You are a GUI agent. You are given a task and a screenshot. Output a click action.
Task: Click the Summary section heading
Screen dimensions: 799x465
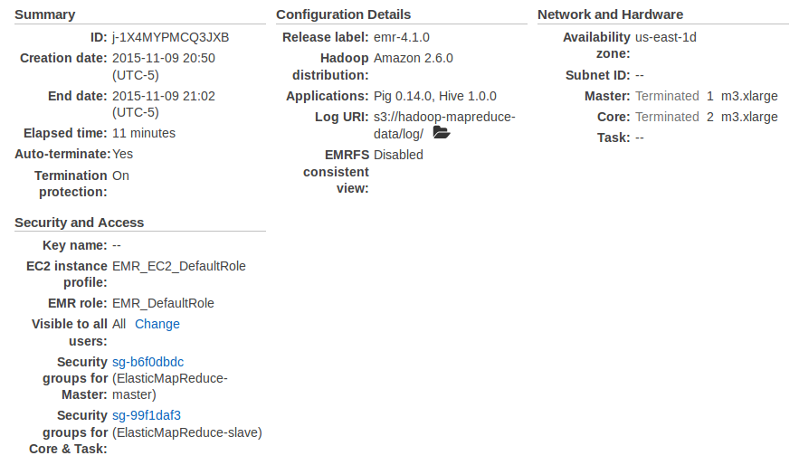click(x=45, y=14)
